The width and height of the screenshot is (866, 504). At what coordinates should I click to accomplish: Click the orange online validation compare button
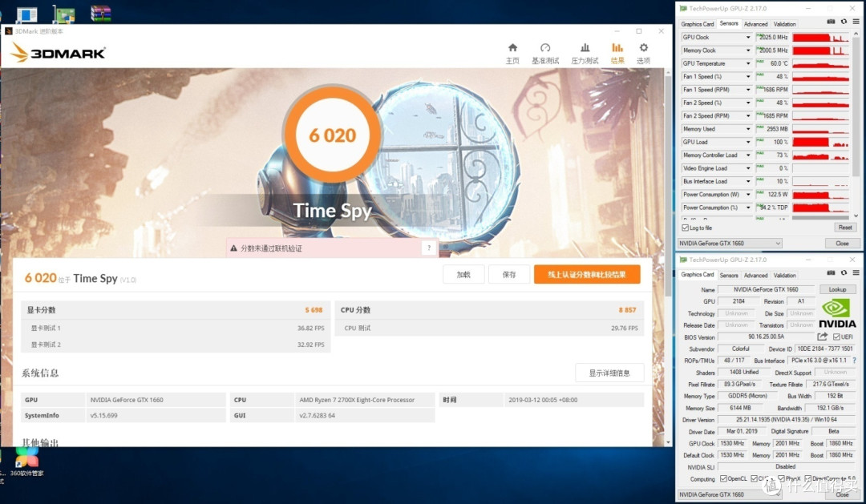tap(586, 274)
